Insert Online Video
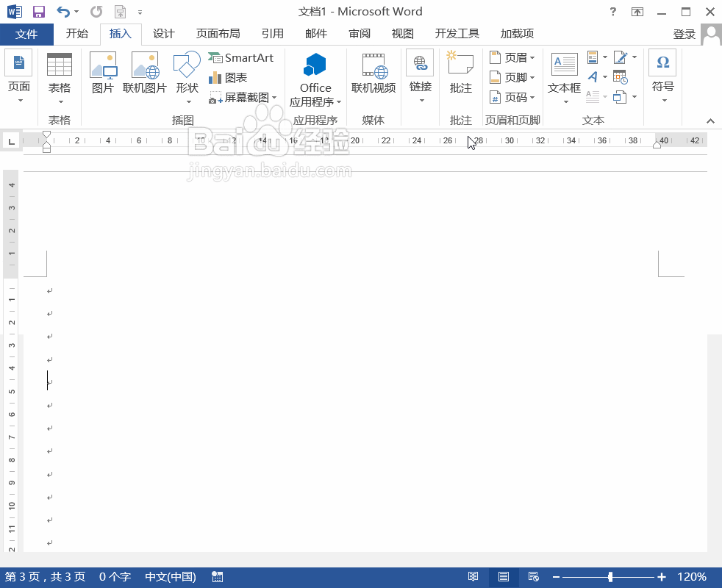 point(373,72)
